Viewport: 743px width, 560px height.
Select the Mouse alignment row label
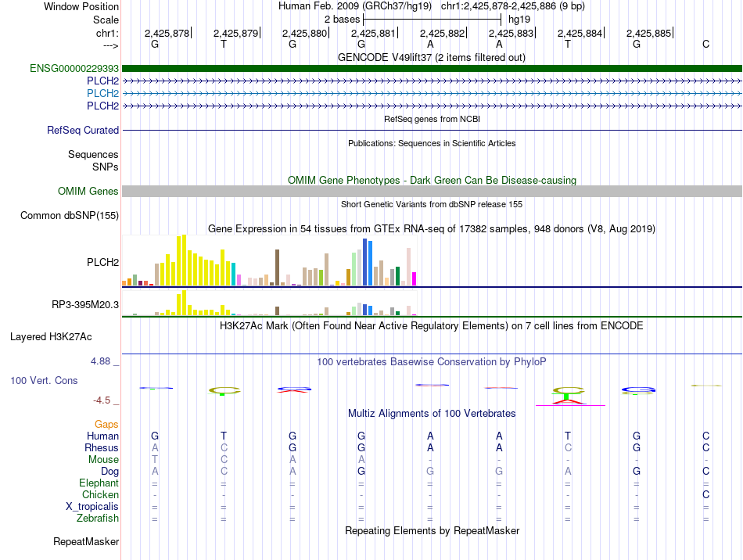[103, 460]
